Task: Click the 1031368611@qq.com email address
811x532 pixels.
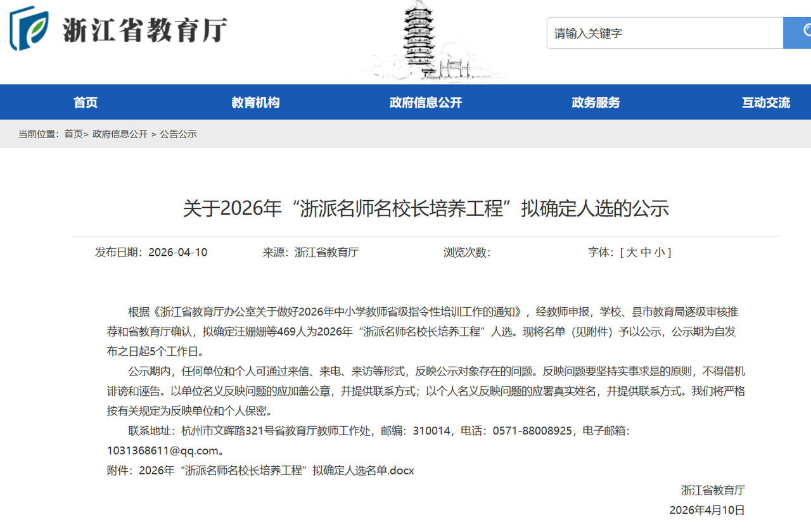Action: pyautogui.click(x=163, y=451)
